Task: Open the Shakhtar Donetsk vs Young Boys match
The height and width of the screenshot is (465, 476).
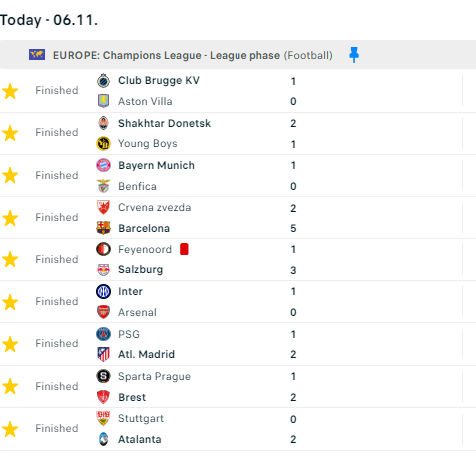Action: (238, 133)
